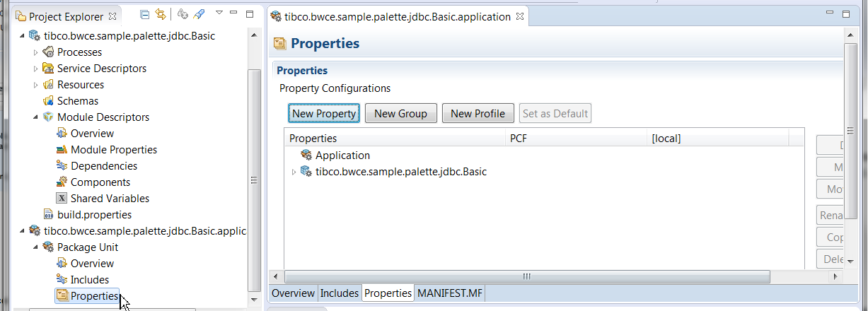
Task: Click the Properties column header
Action: 394,139
